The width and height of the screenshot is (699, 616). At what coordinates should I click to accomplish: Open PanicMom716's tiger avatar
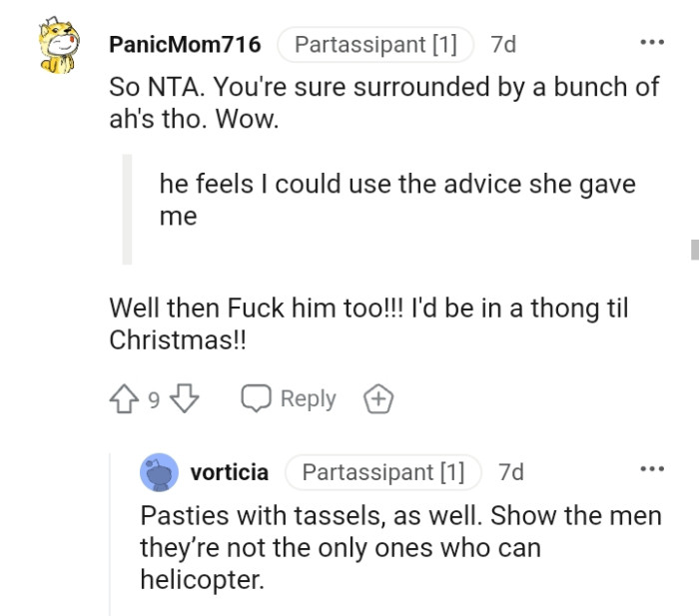click(x=59, y=48)
